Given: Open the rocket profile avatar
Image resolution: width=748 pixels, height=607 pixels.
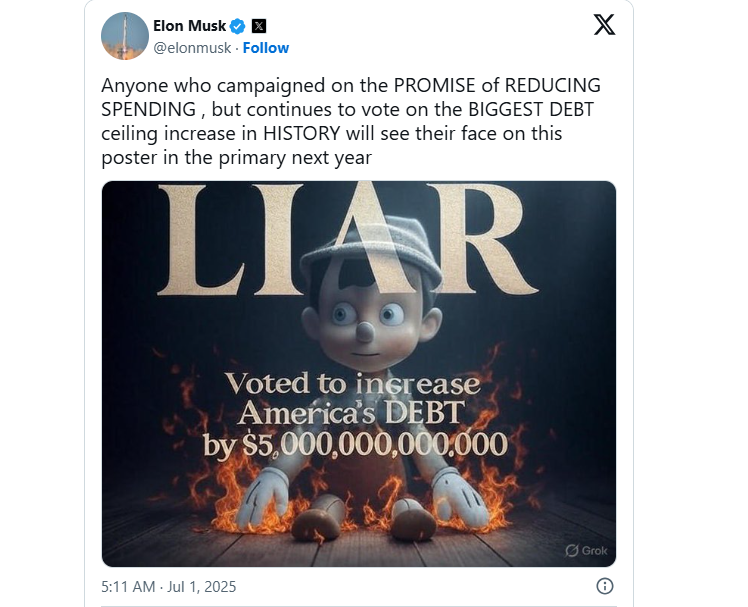Looking at the screenshot, I should (125, 36).
